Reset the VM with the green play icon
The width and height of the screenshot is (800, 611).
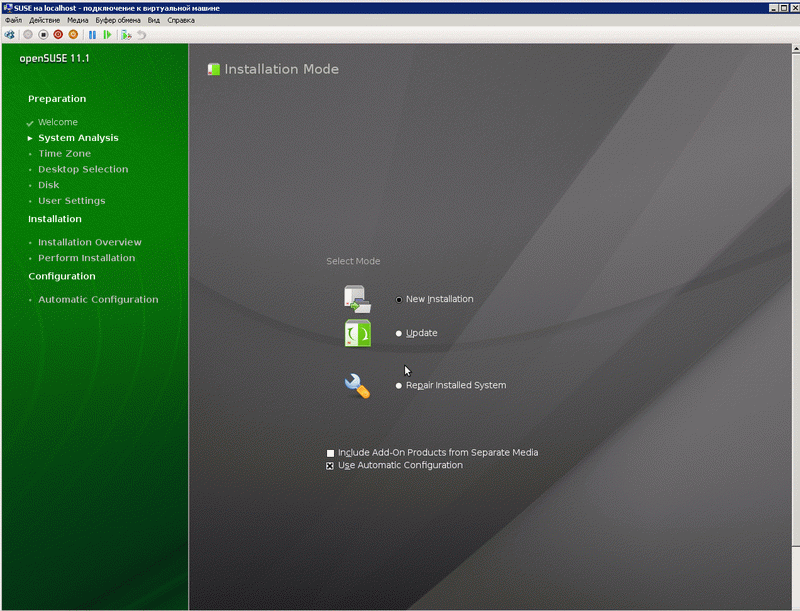tap(107, 35)
